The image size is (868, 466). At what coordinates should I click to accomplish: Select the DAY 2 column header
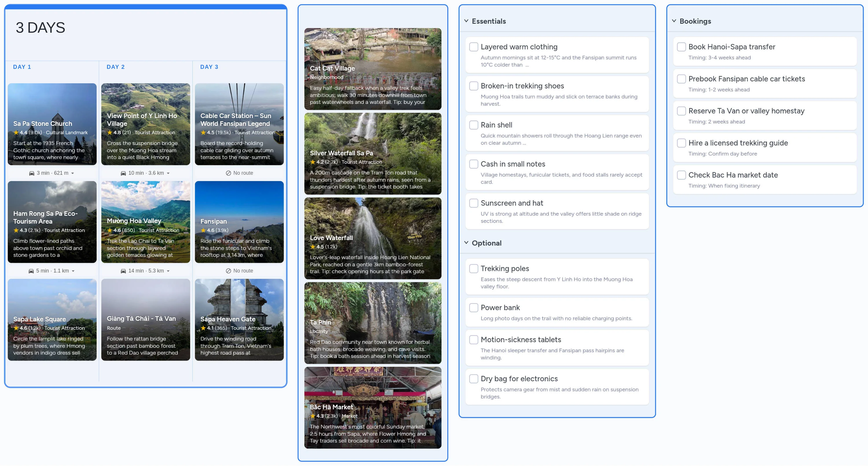pyautogui.click(x=115, y=67)
